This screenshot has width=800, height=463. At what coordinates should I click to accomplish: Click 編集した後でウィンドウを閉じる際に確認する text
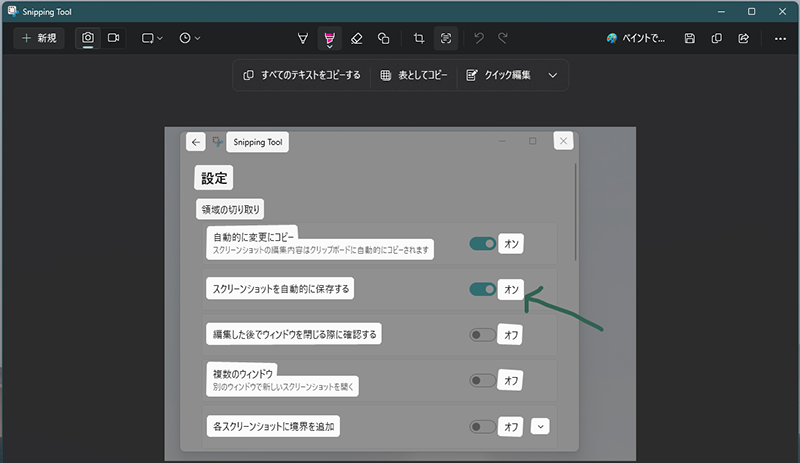294,334
